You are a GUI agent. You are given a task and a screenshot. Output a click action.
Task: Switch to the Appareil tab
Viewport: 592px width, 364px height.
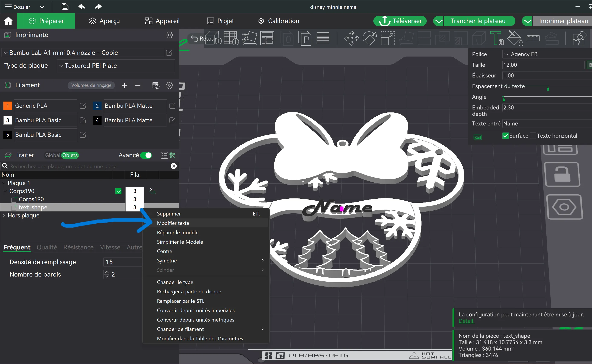coord(162,21)
